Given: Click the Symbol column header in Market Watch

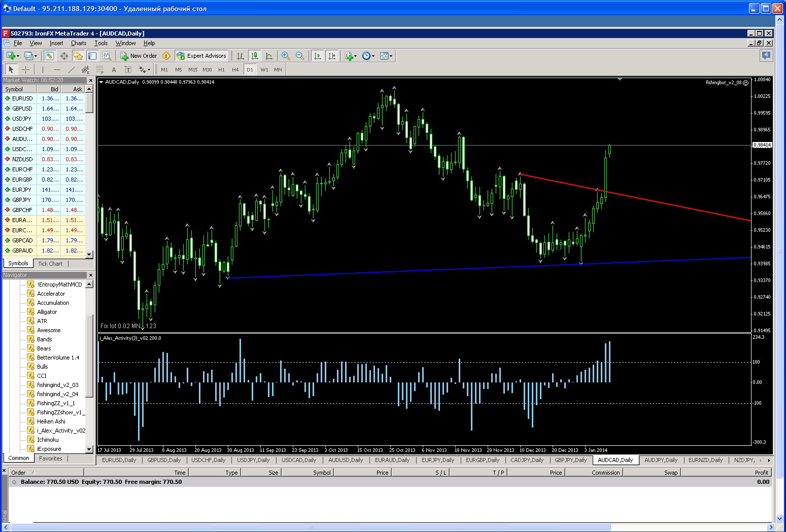Looking at the screenshot, I should point(20,89).
